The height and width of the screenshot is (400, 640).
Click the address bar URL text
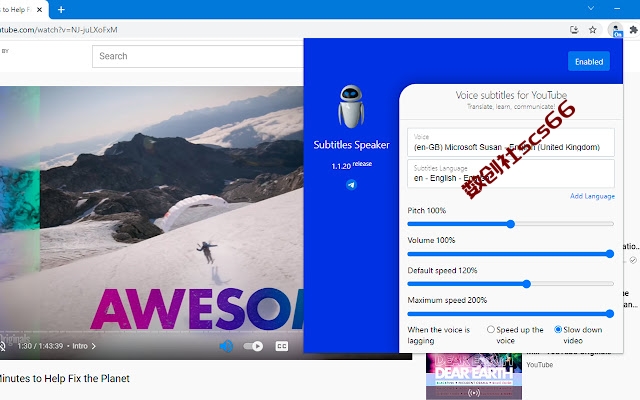tap(59, 30)
